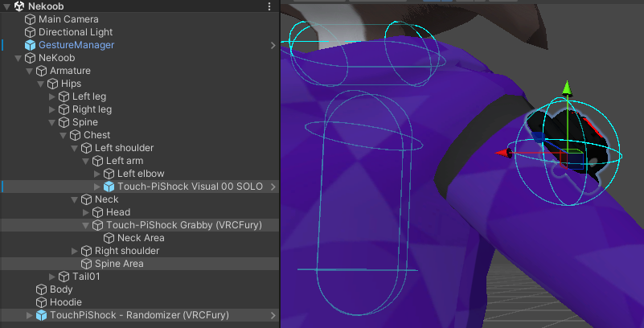Expand the Head bone
Image resolution: width=644 pixels, height=328 pixels.
(x=85, y=212)
